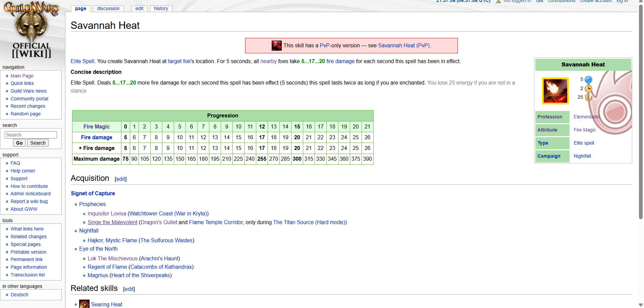The image size is (644, 308).
Task: Open The Titan Source (Hard mode)
Action: click(x=309, y=222)
